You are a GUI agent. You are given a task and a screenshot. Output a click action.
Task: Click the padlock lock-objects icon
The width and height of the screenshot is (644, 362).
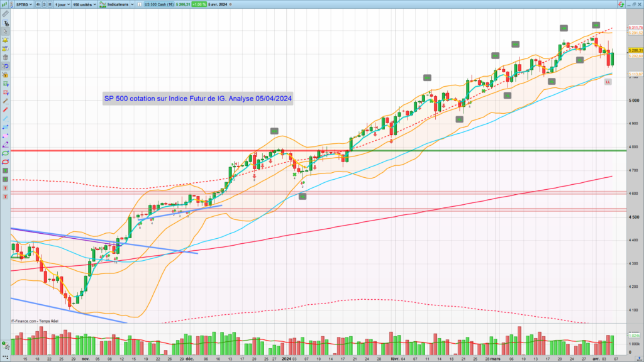click(5, 75)
